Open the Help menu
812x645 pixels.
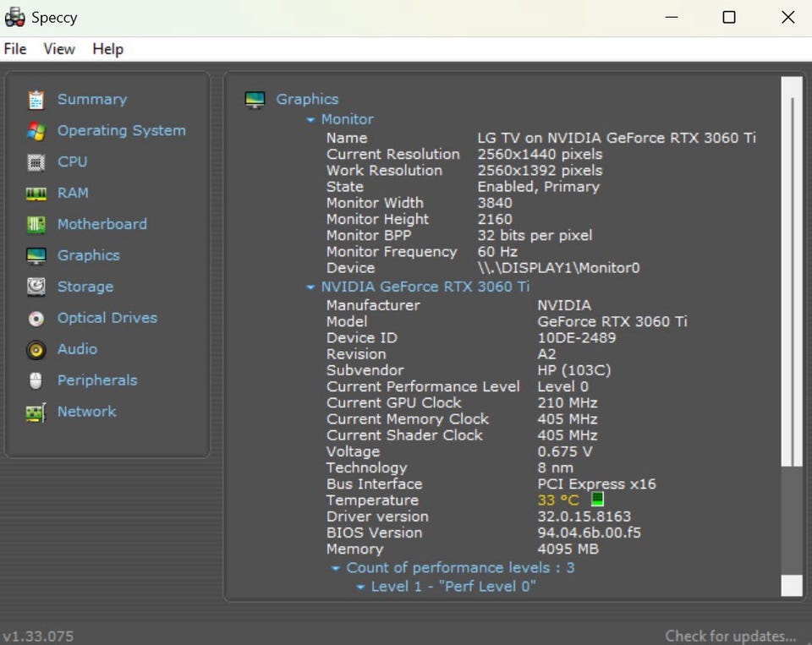[107, 49]
